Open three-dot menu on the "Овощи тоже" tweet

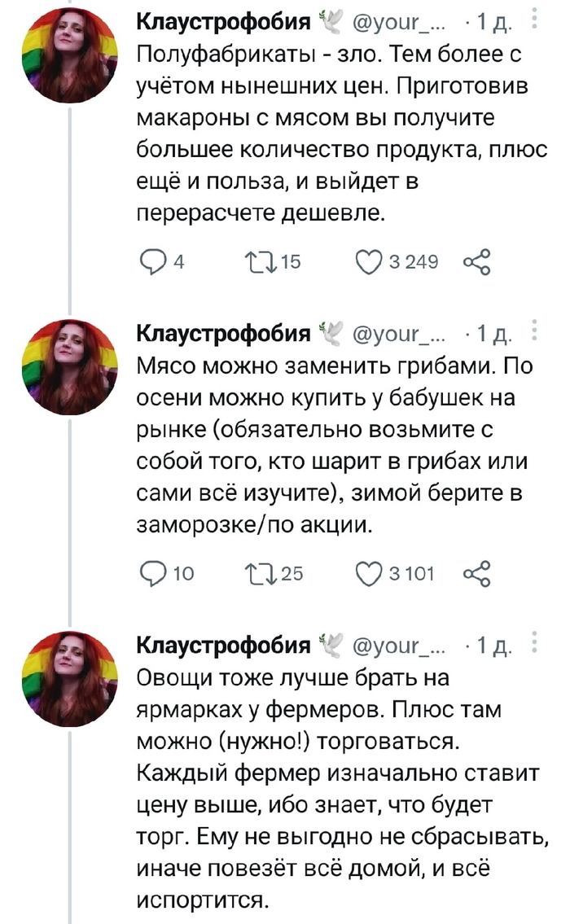point(533,646)
